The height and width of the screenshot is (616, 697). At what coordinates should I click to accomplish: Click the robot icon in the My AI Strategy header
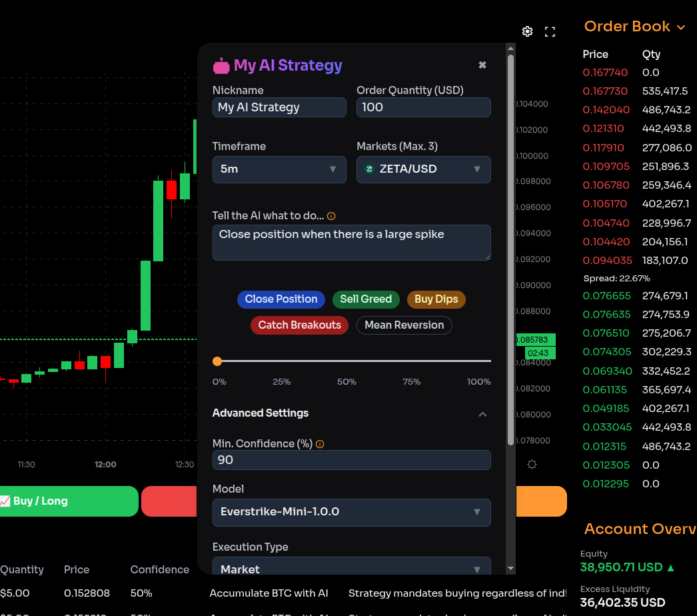(x=222, y=65)
